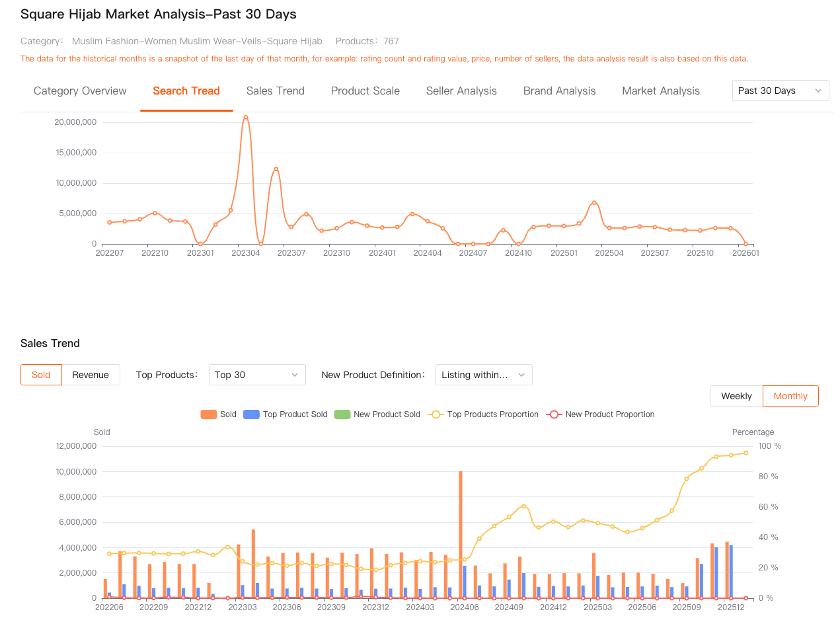840x622 pixels.
Task: Hide the Top Products Proportion line
Action: coord(483,414)
